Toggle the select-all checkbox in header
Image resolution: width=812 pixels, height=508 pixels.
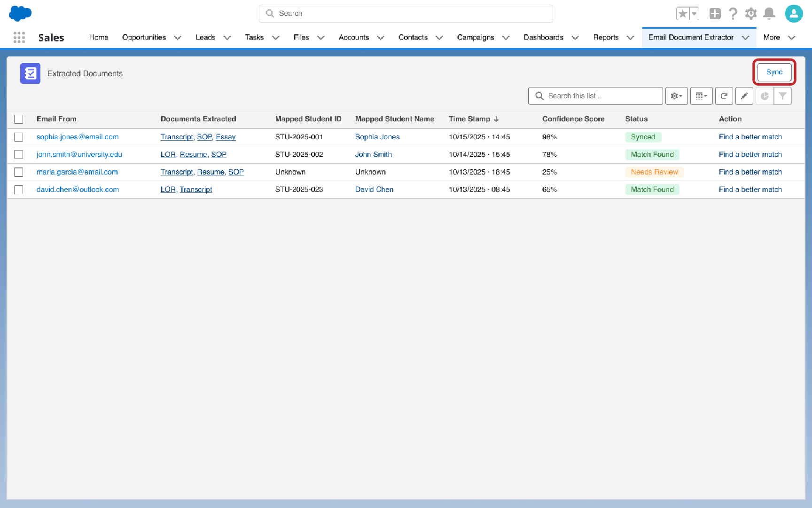19,119
